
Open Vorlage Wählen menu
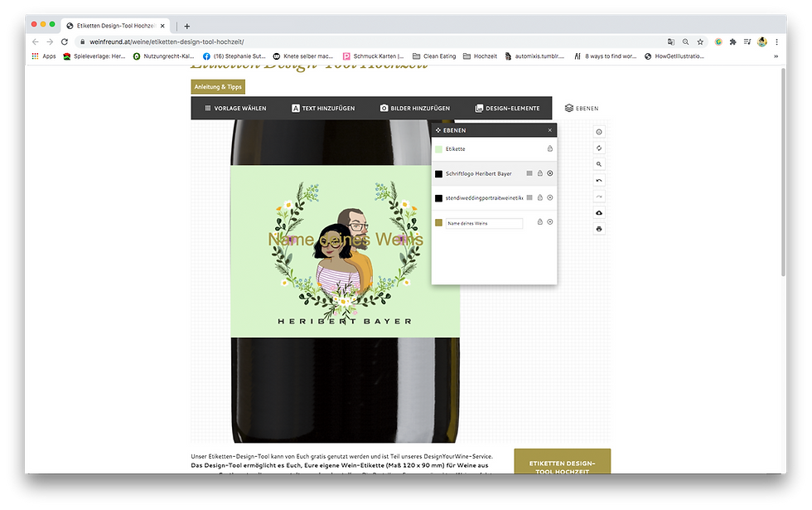(235, 109)
